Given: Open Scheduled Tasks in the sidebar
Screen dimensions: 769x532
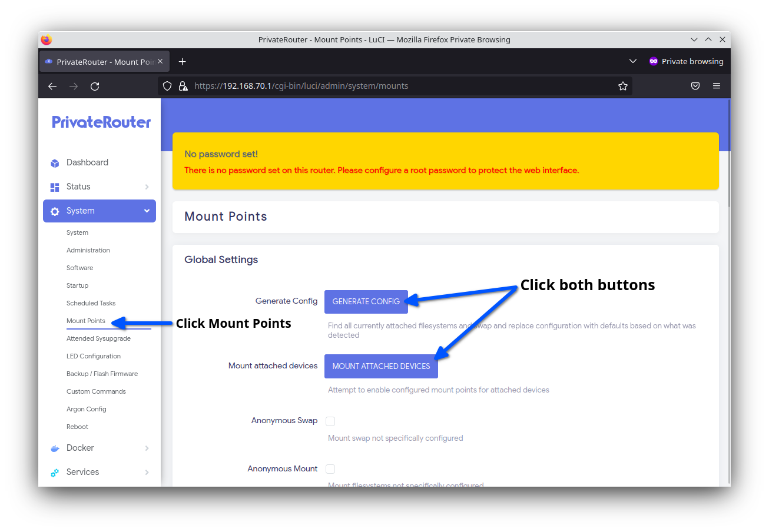Looking at the screenshot, I should (x=91, y=303).
